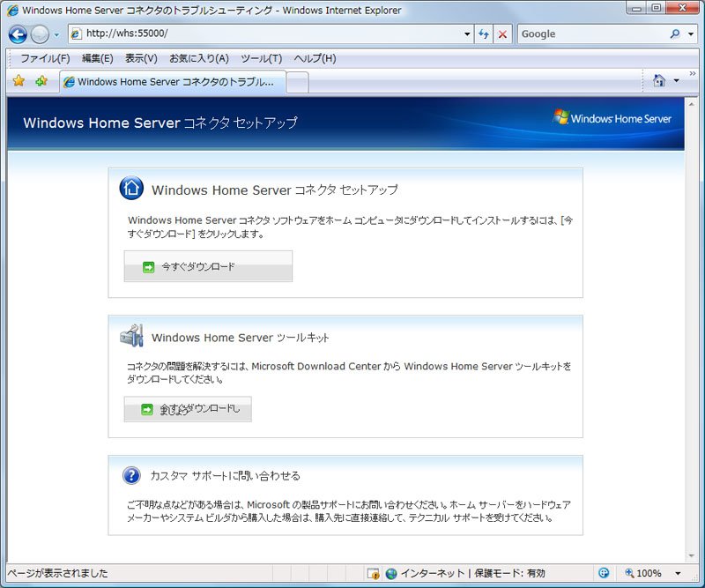Screen dimensions: 705x588
Task: Open the お気に入り(A) menu
Action: click(199, 58)
